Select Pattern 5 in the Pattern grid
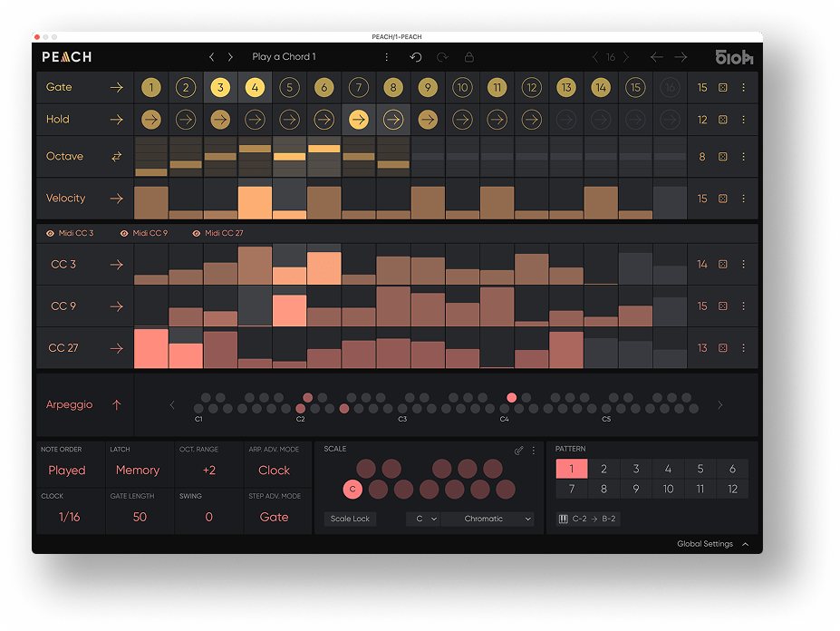This screenshot has width=840, height=631. [700, 469]
